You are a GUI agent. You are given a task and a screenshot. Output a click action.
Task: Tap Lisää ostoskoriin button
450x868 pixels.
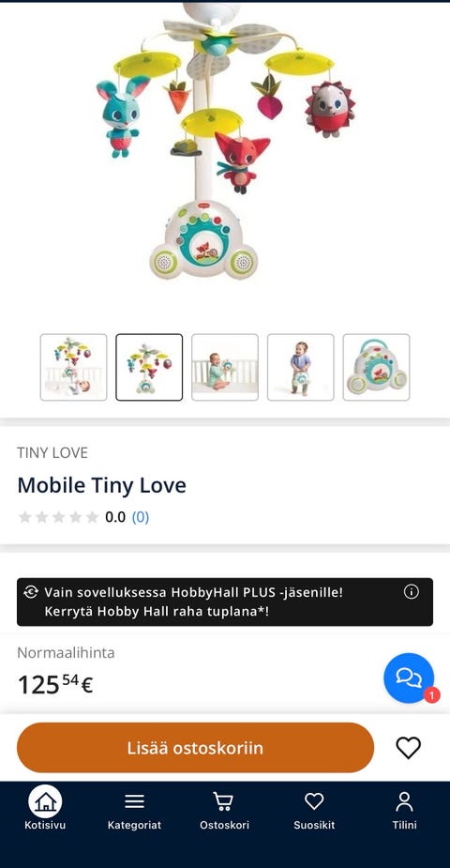[196, 748]
